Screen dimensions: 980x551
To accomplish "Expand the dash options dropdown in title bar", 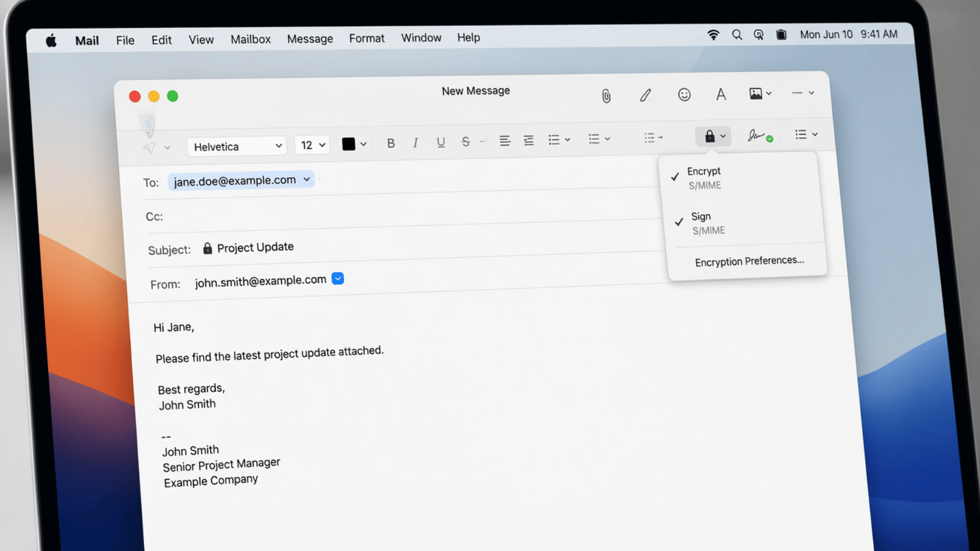I will pyautogui.click(x=803, y=93).
